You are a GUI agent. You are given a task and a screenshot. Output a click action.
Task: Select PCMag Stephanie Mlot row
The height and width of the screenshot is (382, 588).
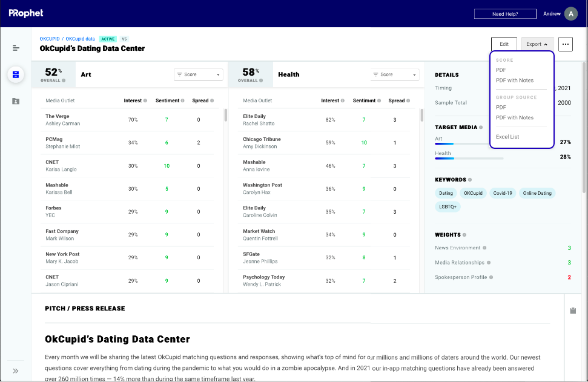click(127, 143)
